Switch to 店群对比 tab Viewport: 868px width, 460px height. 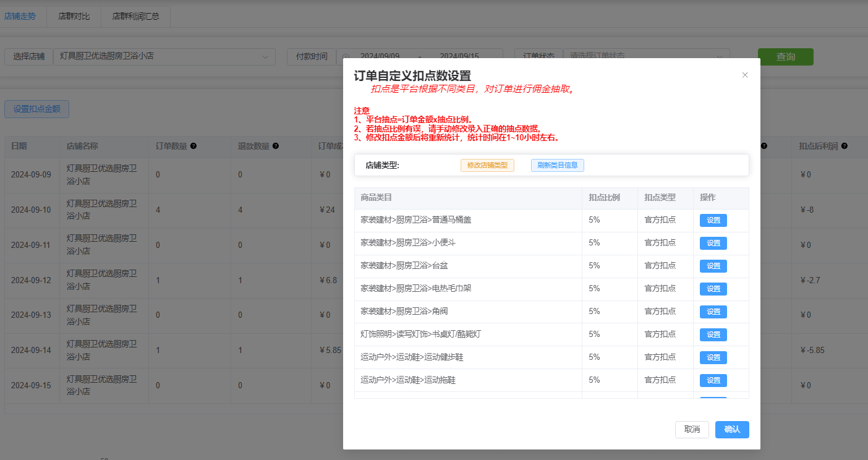[74, 17]
